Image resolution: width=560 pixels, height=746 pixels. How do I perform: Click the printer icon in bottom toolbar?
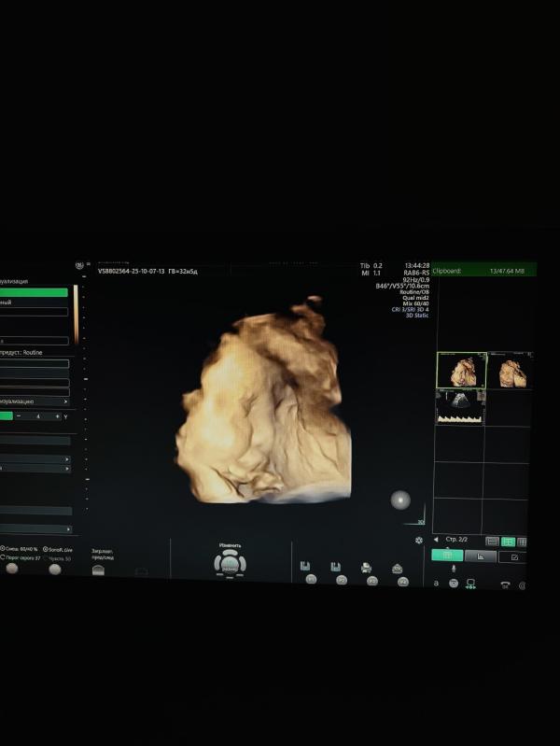coord(366,567)
